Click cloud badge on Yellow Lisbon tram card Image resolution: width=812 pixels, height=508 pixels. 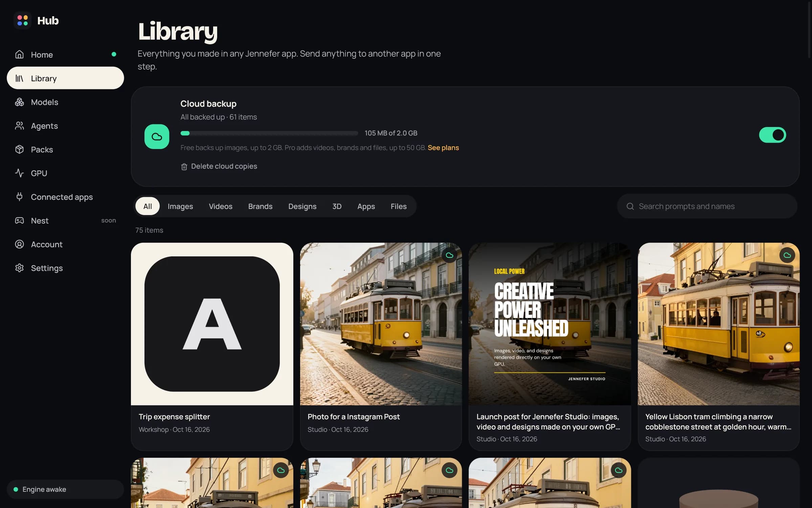pyautogui.click(x=787, y=255)
